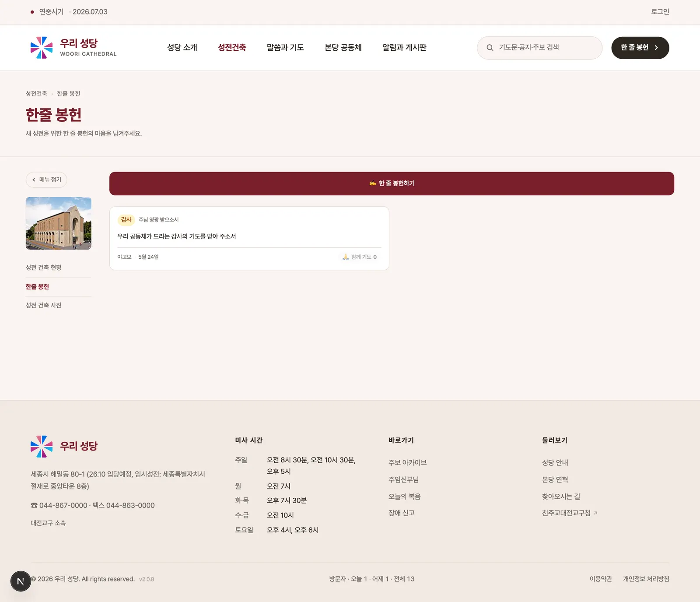Open 찾아오시는 길 footer link
The image size is (700, 602).
[561, 497]
